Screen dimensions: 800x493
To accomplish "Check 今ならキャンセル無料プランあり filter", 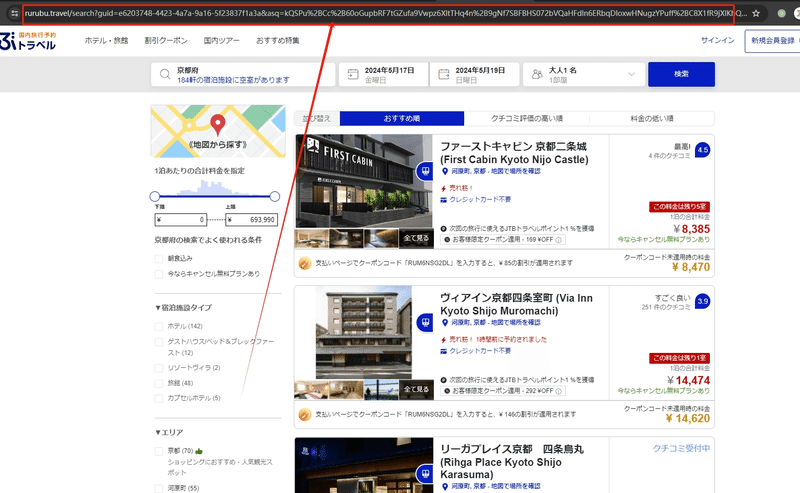I will coord(159,274).
